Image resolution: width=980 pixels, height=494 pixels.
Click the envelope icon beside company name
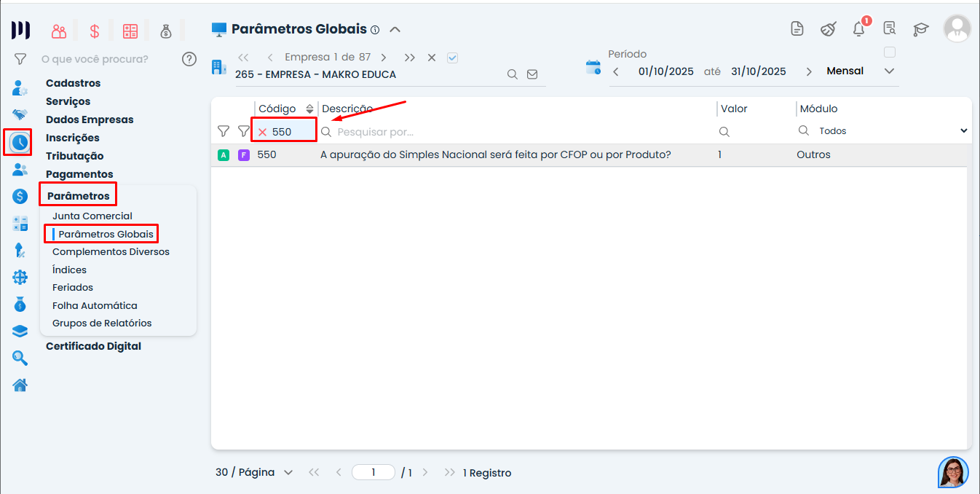532,74
